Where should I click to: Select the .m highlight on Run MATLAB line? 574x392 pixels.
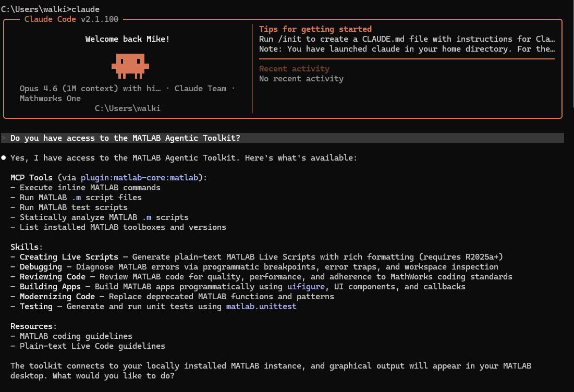76,197
